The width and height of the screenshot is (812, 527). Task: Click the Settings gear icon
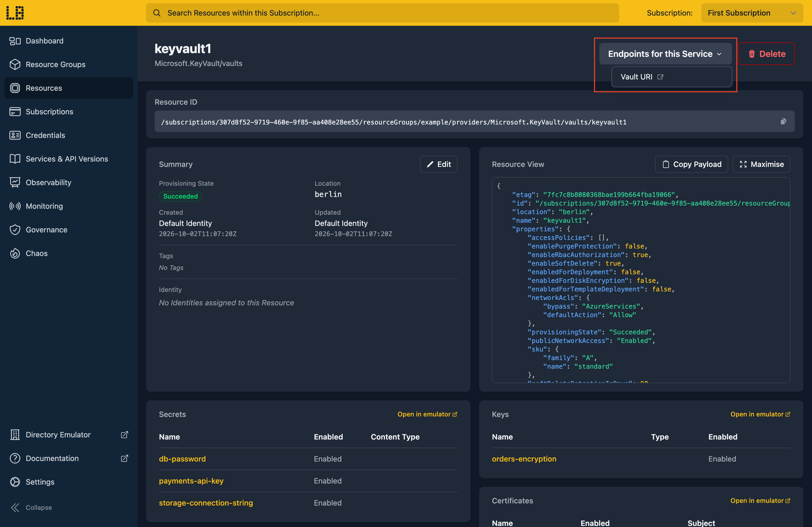tap(15, 482)
